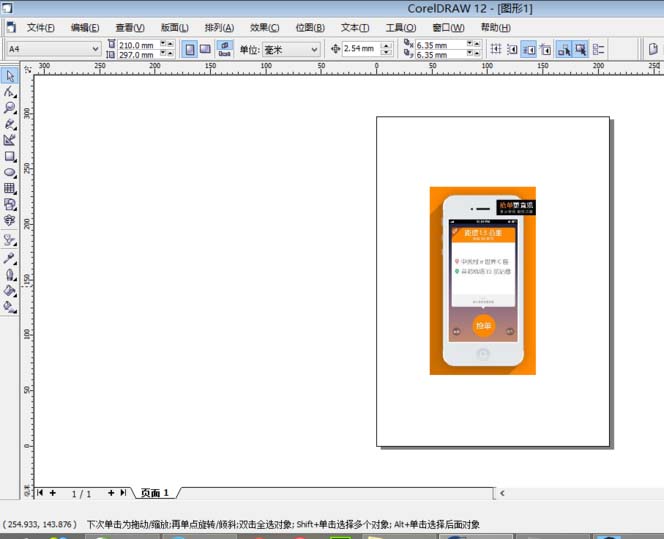
Task: Open the 效果(C) menu
Action: point(264,28)
